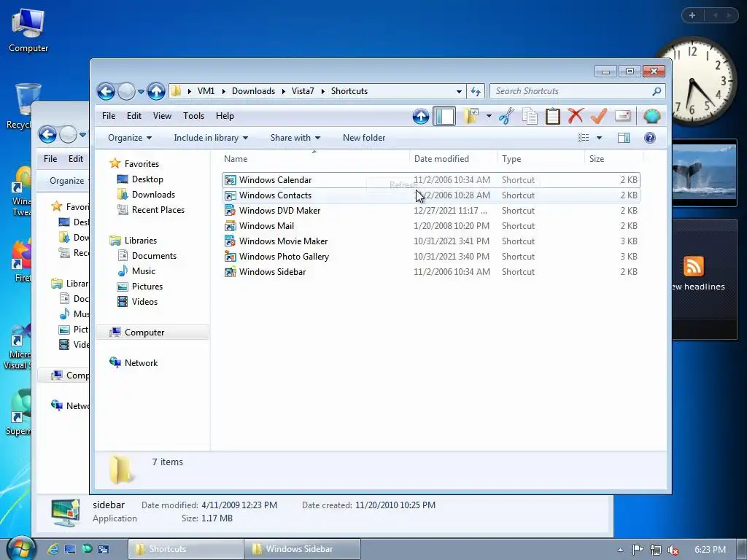Sort by the Type column header
747x560 pixels.
pyautogui.click(x=541, y=159)
